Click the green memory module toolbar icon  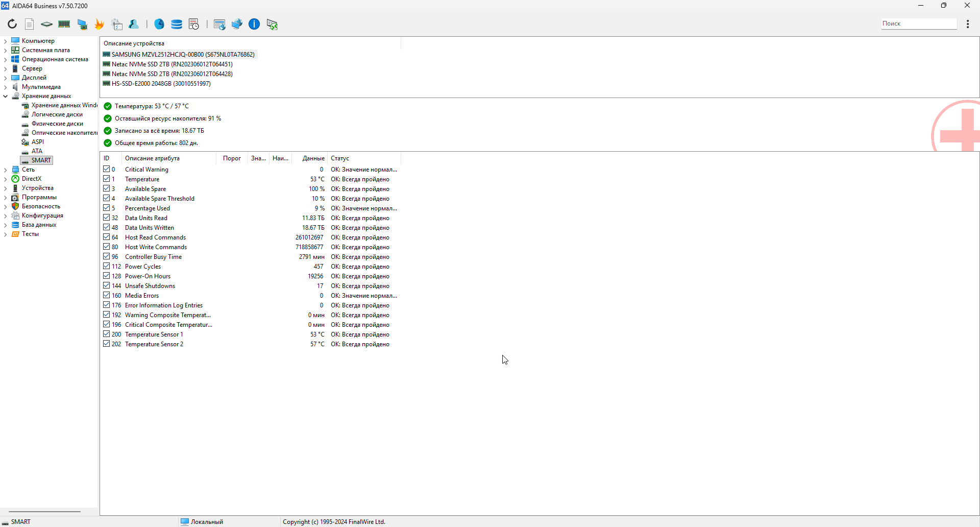pos(64,24)
